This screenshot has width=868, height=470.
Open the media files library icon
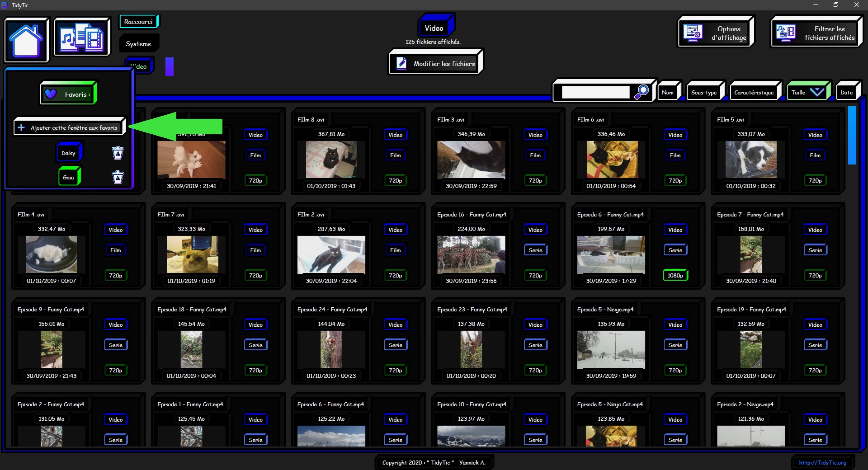(x=82, y=38)
